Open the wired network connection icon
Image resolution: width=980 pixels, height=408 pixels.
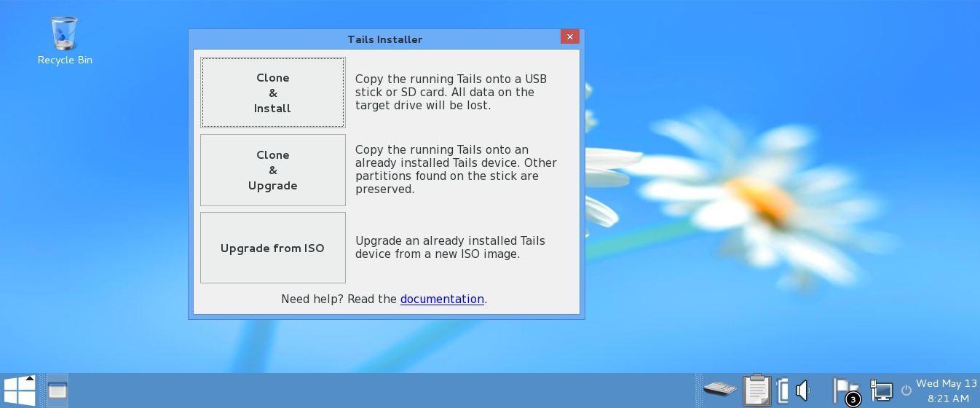click(882, 391)
